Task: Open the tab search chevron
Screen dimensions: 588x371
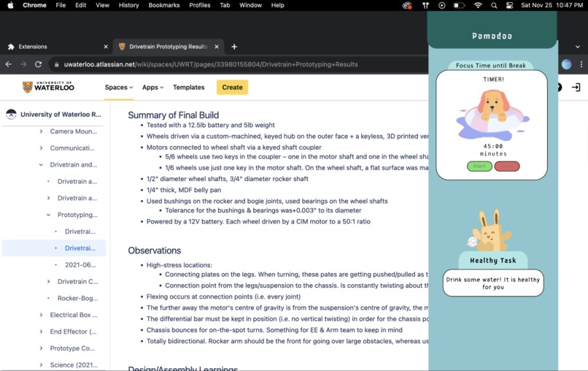Action: click(x=578, y=47)
